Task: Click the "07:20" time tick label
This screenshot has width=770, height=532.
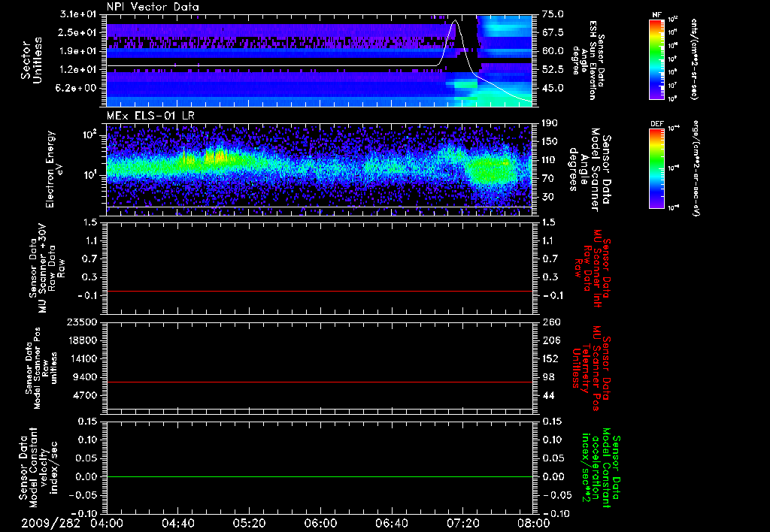Action: pos(462,523)
